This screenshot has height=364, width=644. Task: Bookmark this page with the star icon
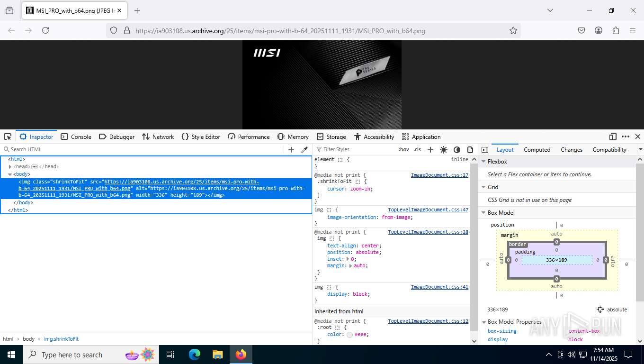coord(513,30)
